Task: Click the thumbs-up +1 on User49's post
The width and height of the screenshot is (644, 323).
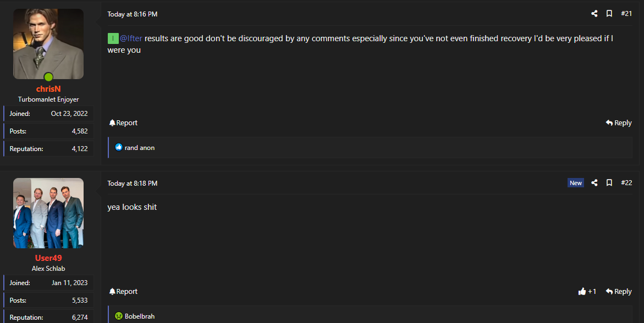Action: coord(587,292)
